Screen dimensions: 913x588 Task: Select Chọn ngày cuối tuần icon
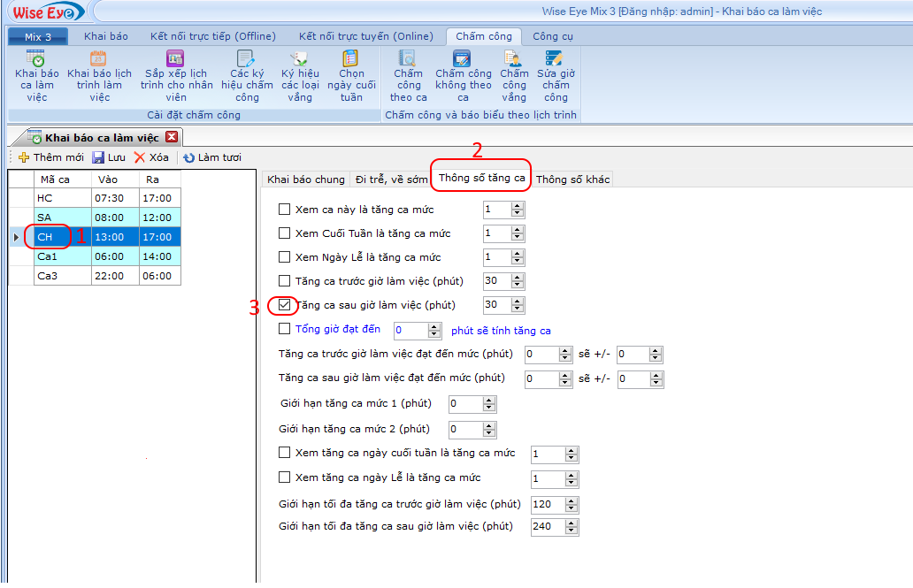click(x=351, y=60)
